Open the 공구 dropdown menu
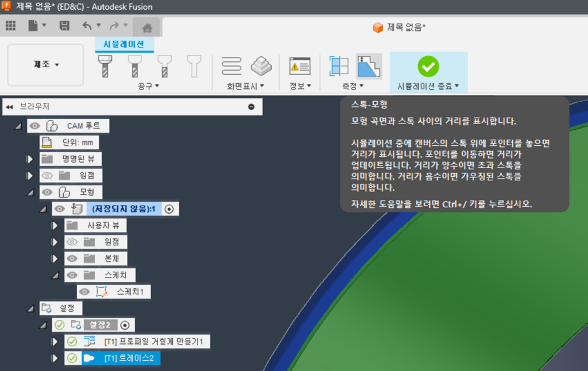Image resolution: width=588 pixels, height=371 pixels. pos(149,86)
